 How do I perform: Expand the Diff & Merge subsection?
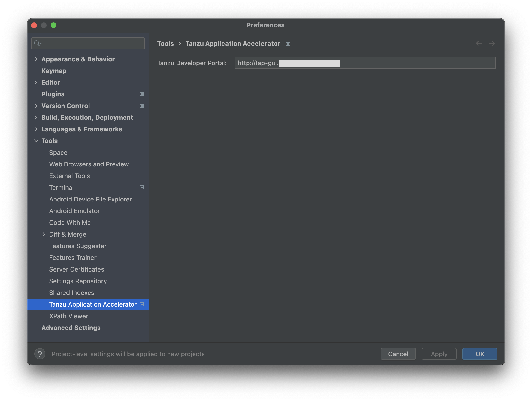pos(44,234)
